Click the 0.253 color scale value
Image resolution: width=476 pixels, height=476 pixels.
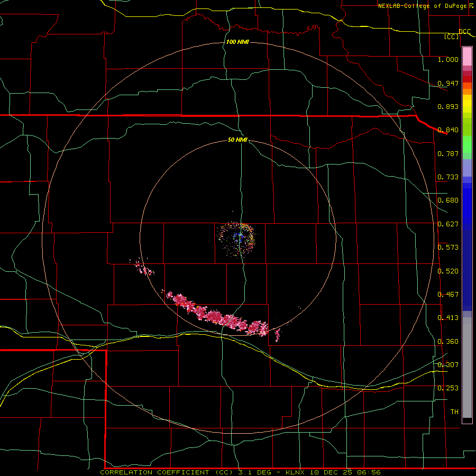pyautogui.click(x=448, y=388)
